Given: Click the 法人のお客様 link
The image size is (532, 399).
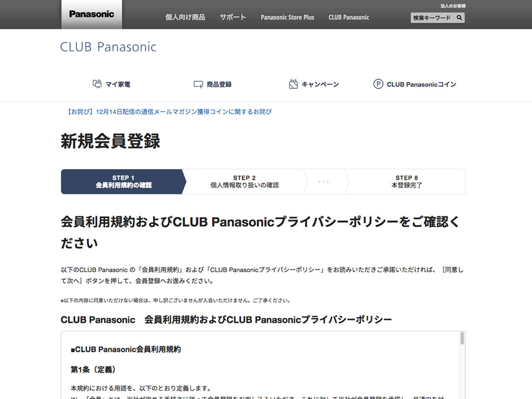Looking at the screenshot, I should point(453,6).
